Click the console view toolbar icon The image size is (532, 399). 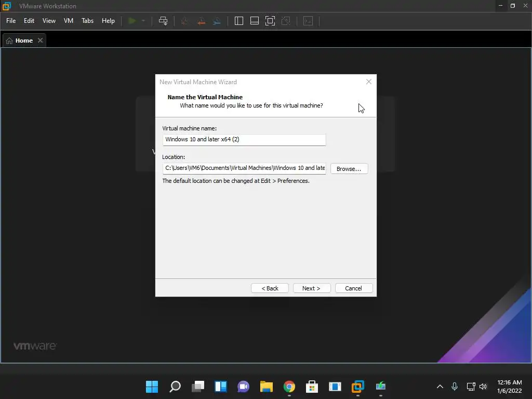tap(308, 21)
